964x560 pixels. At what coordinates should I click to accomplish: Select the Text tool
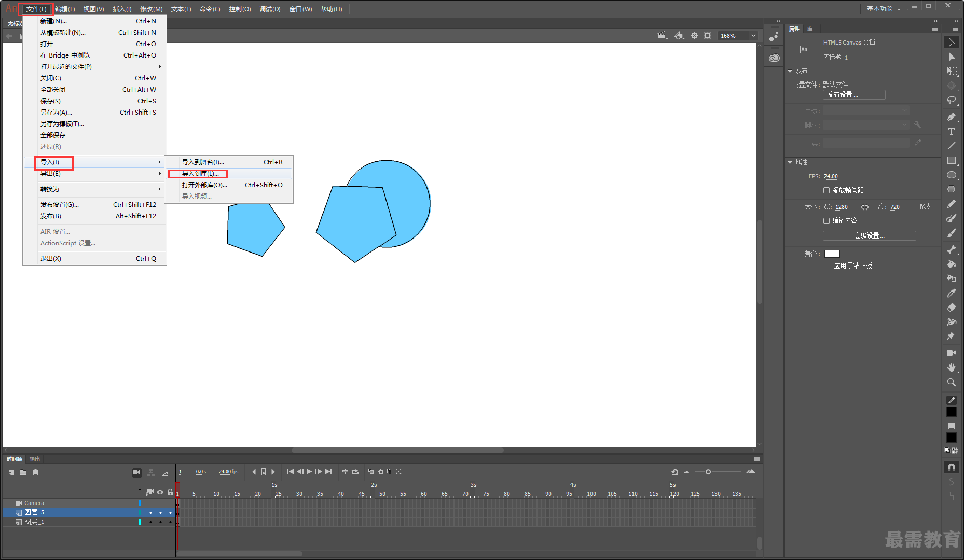point(952,132)
